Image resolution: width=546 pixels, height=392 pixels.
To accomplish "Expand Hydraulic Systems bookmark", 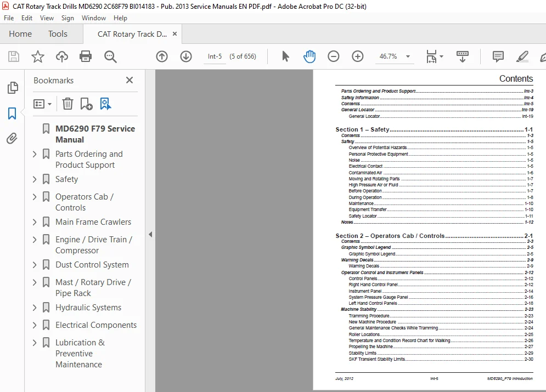I will 35,308.
